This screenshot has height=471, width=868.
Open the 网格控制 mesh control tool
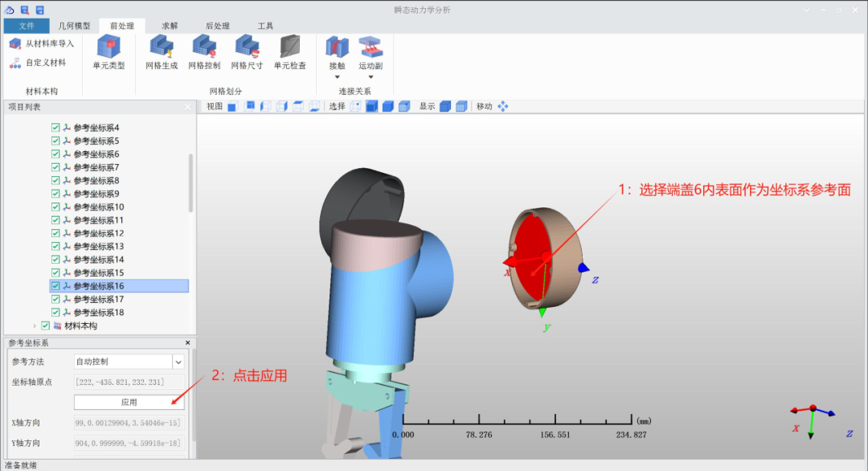click(x=204, y=47)
